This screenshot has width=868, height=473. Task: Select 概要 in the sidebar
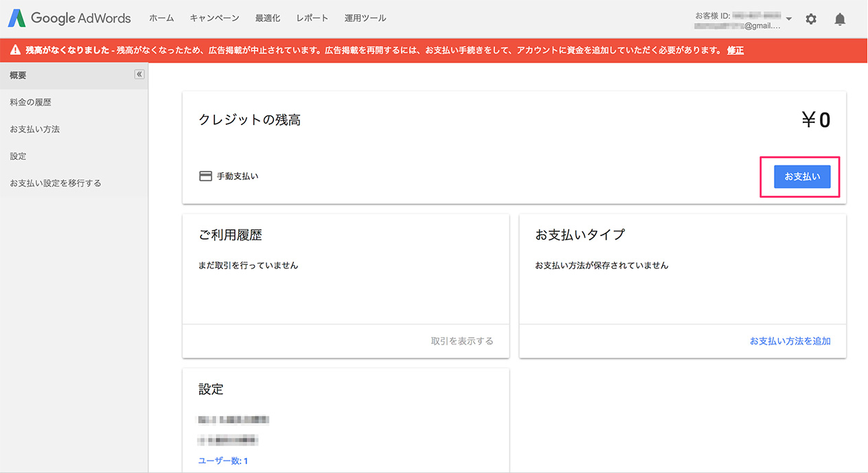click(x=74, y=76)
